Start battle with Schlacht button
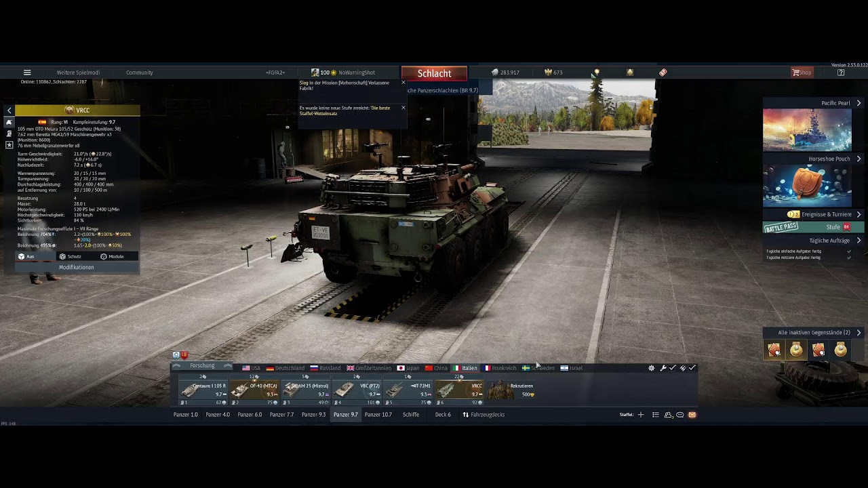The width and height of the screenshot is (868, 488). [434, 73]
